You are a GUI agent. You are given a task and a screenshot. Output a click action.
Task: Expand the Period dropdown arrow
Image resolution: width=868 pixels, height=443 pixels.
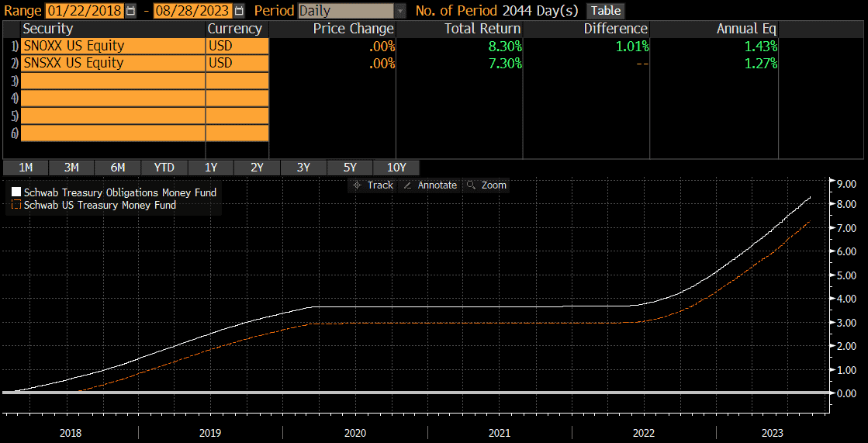(400, 11)
